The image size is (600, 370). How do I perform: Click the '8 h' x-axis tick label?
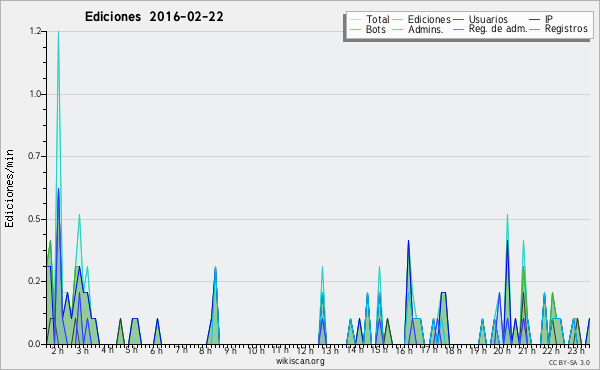[x=205, y=351]
